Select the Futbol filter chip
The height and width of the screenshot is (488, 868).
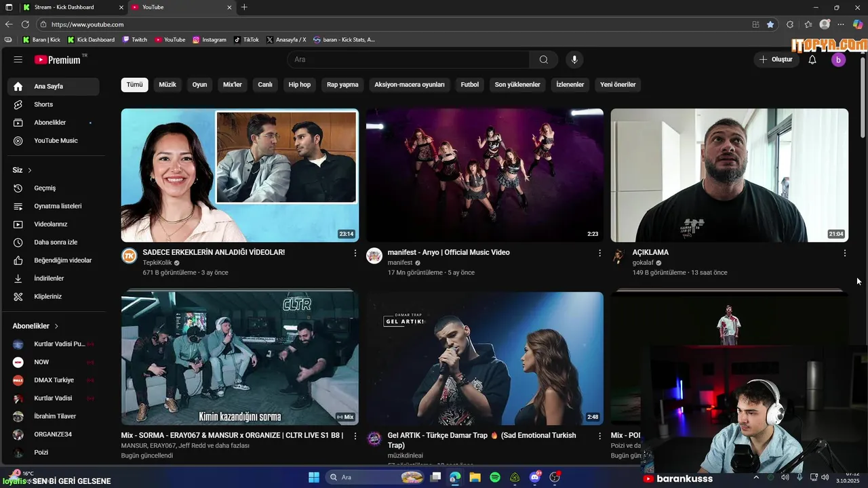point(470,85)
